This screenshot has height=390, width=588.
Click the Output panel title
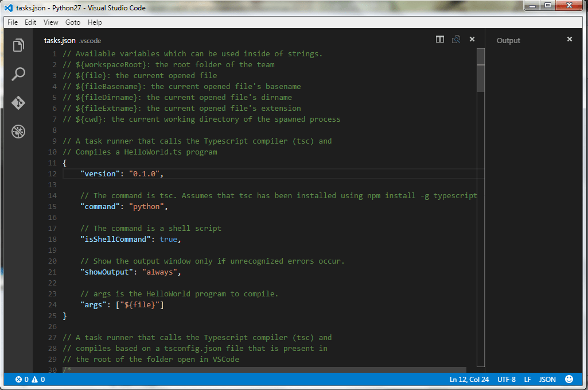[508, 41]
